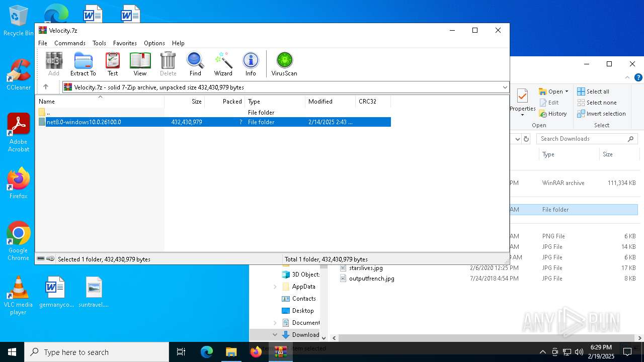Open the Help menu
This screenshot has width=644, height=362.
point(178,43)
